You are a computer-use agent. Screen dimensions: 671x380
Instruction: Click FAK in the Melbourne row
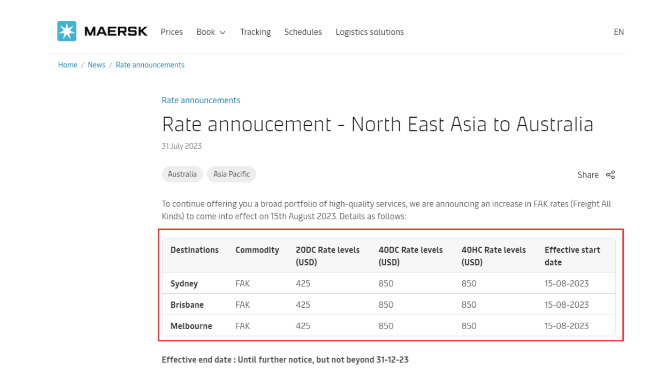click(243, 326)
